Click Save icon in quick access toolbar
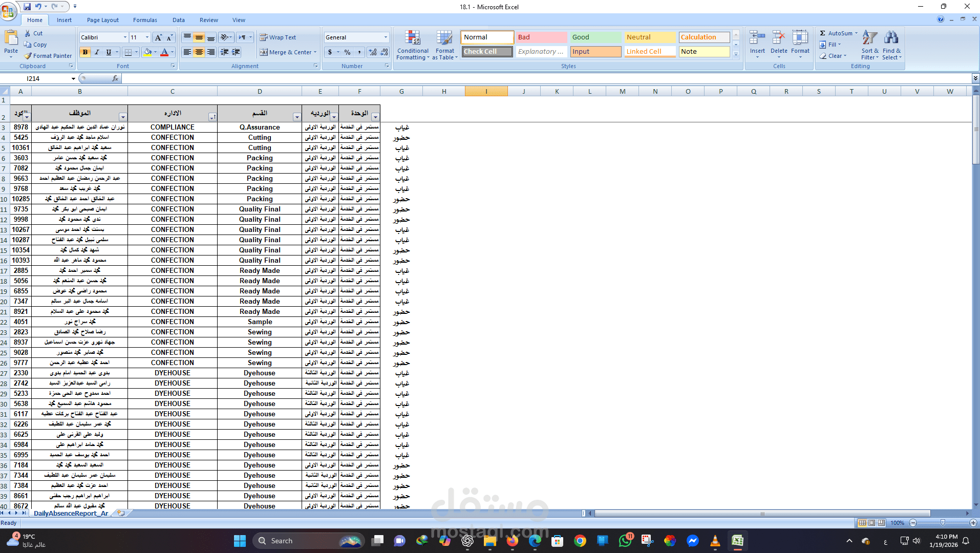980x553 pixels. click(27, 7)
